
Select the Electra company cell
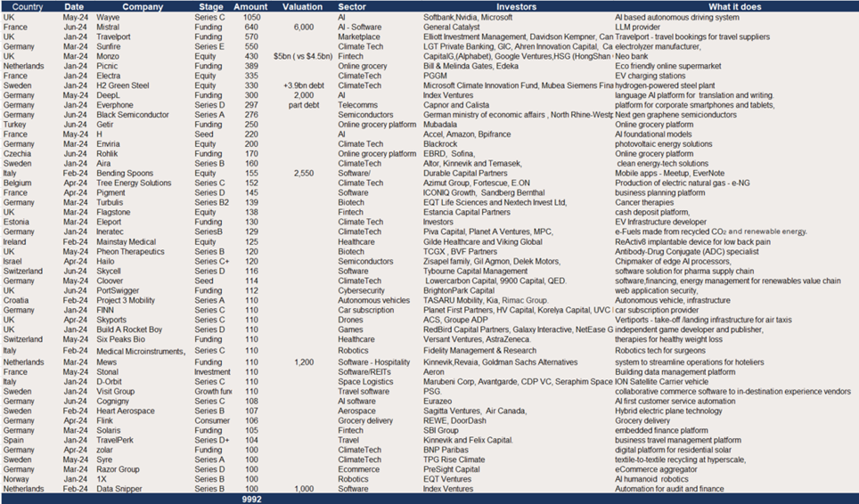coord(109,76)
